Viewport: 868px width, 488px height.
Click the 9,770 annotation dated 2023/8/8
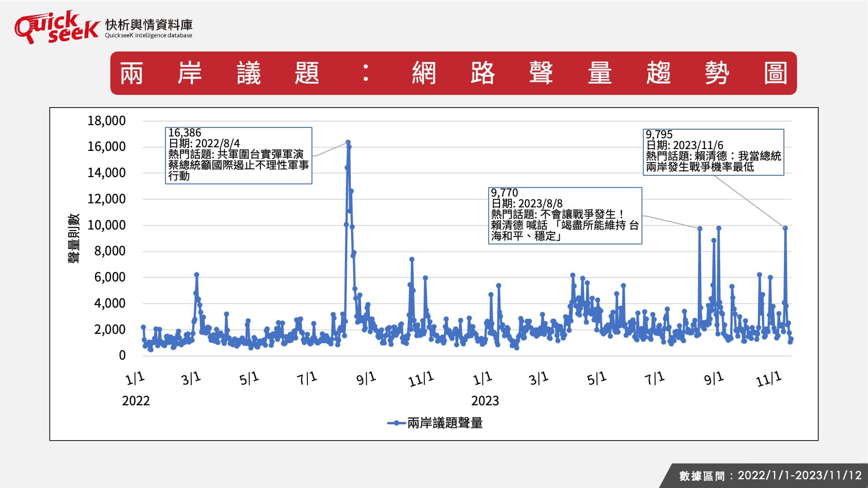coord(565,216)
